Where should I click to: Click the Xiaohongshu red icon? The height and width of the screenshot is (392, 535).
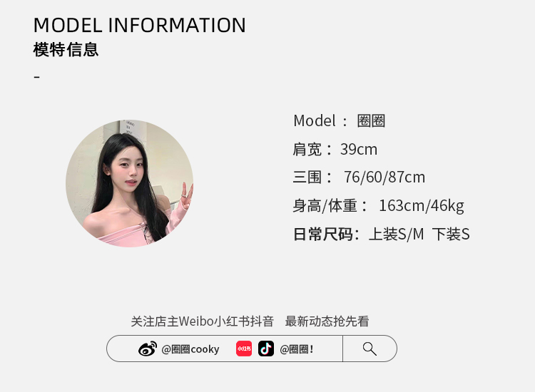click(244, 349)
